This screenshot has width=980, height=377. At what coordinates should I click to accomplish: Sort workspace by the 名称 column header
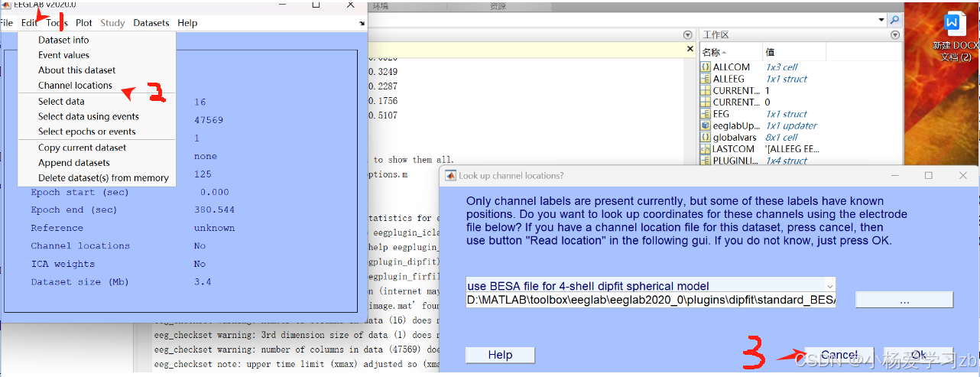point(731,52)
